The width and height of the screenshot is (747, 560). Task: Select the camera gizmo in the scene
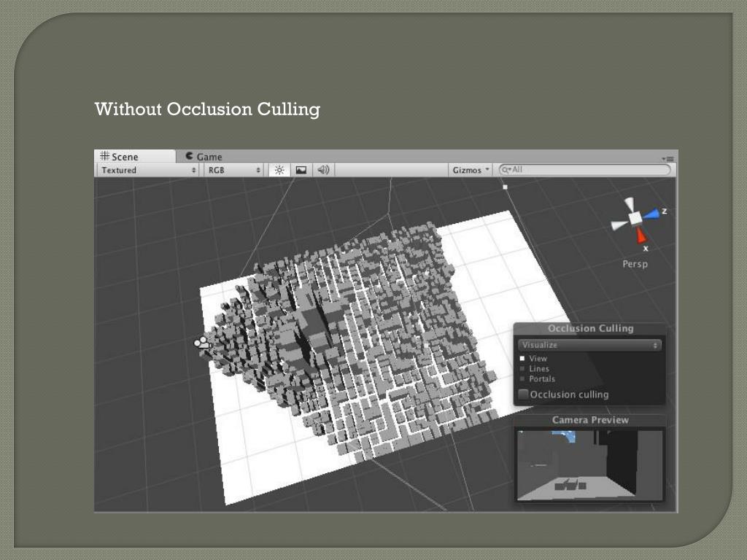point(203,343)
